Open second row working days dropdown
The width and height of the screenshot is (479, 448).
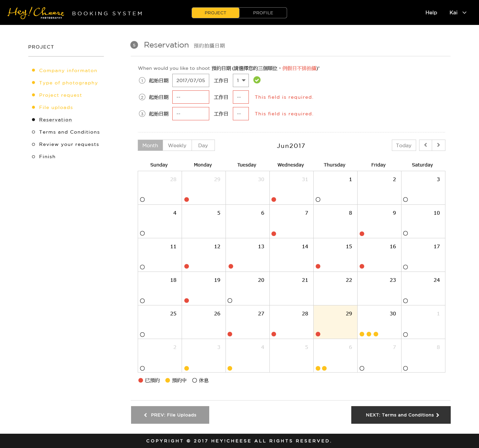[x=241, y=97]
